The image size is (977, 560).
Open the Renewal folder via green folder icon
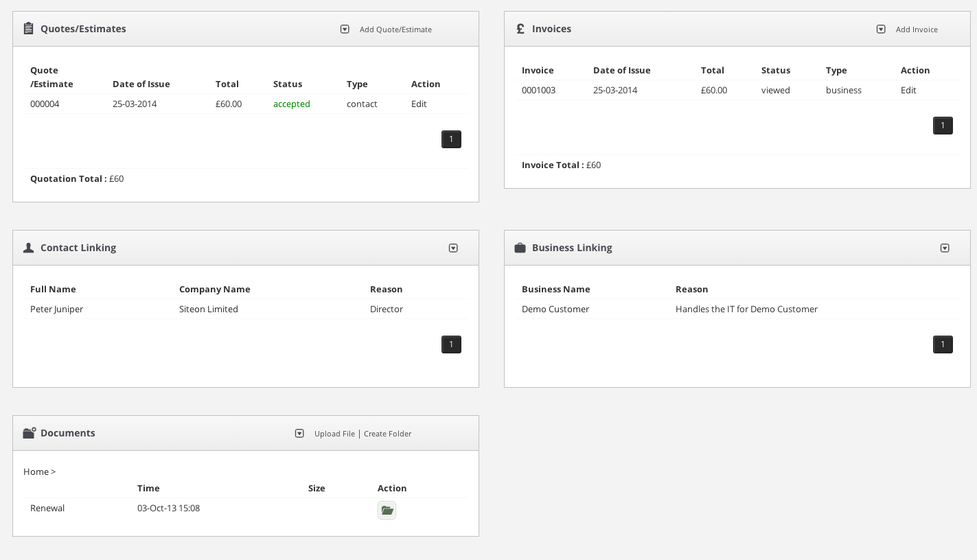(387, 510)
